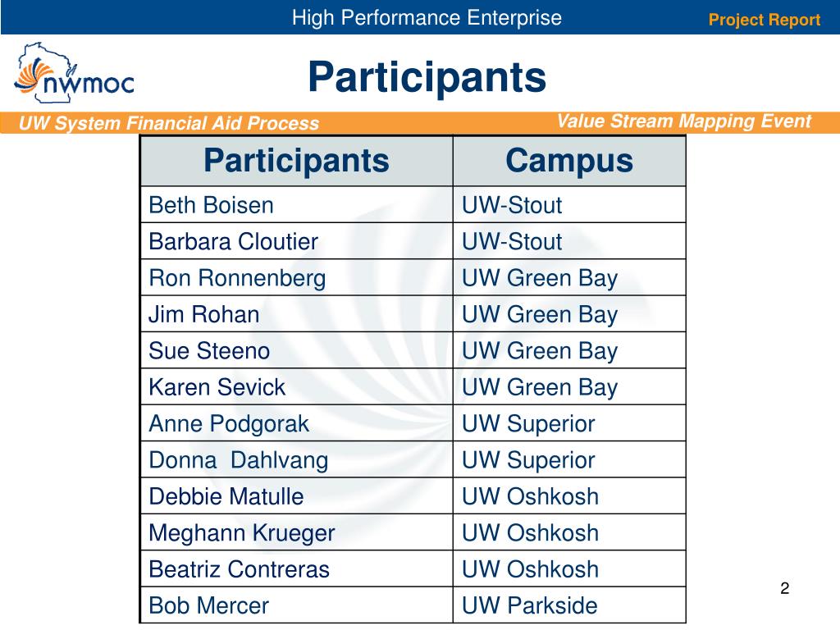The width and height of the screenshot is (840, 630).
Task: Select the Ron Ronnenberg row name
Action: (296, 278)
